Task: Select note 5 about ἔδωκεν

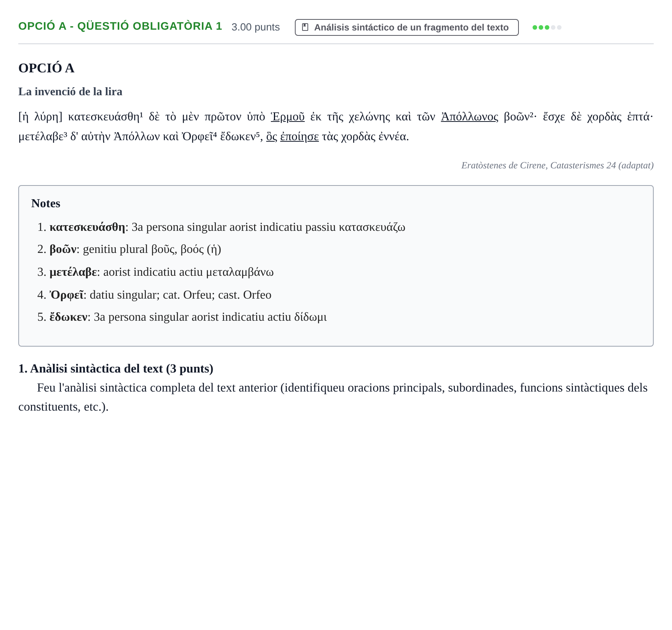Action: click(182, 317)
